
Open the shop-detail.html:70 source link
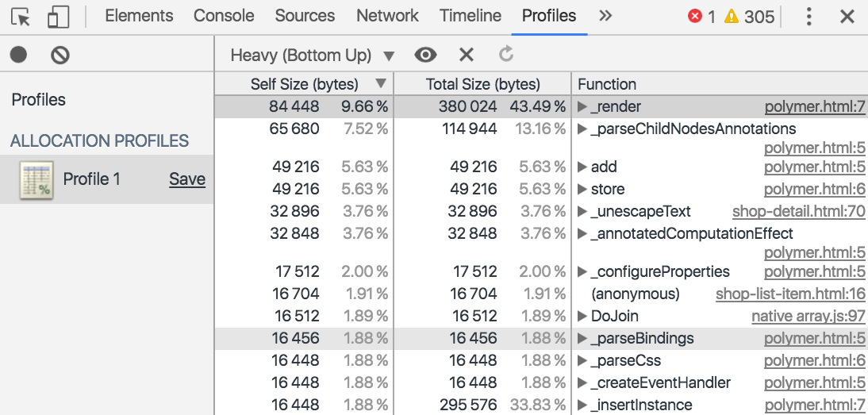798,211
